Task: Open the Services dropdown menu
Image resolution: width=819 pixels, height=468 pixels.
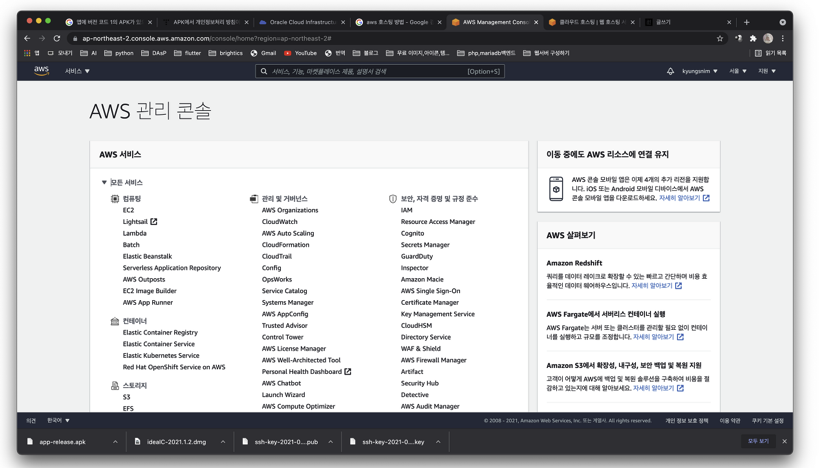Action: pyautogui.click(x=77, y=71)
